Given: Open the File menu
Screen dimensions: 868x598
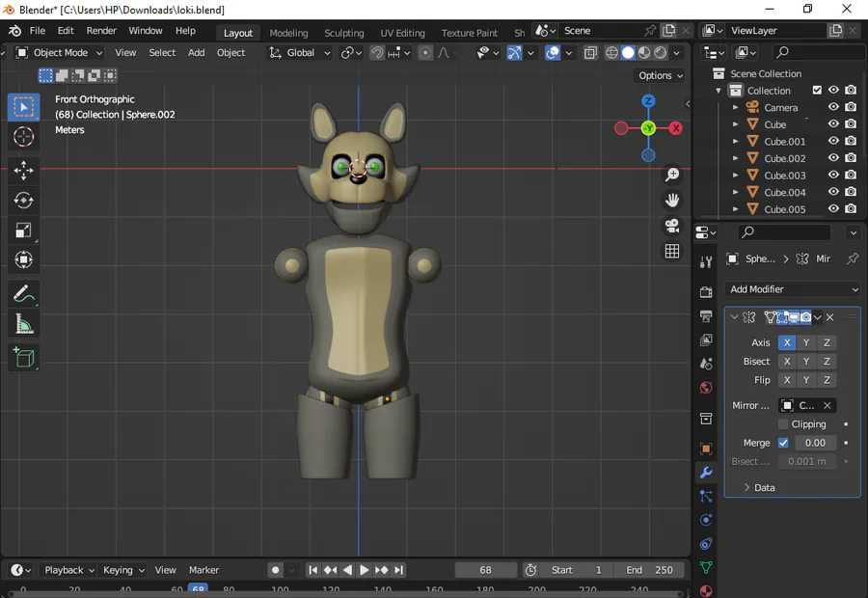Looking at the screenshot, I should click(x=37, y=31).
